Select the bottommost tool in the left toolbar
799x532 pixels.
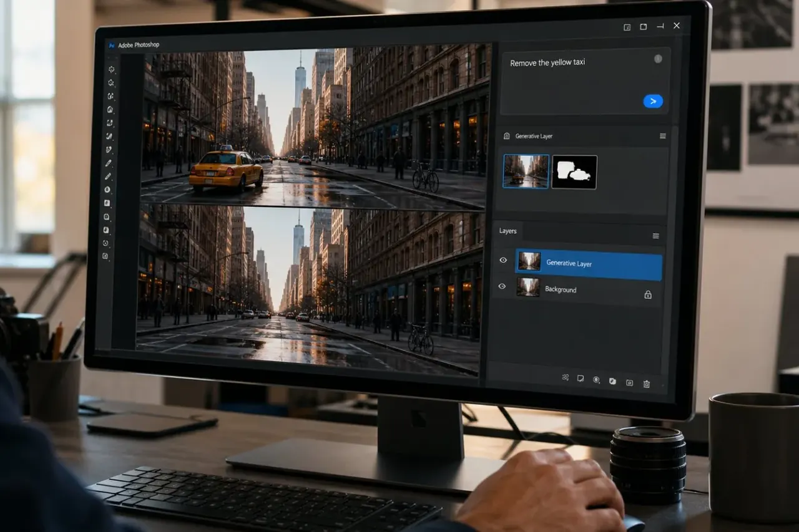pyautogui.click(x=105, y=256)
